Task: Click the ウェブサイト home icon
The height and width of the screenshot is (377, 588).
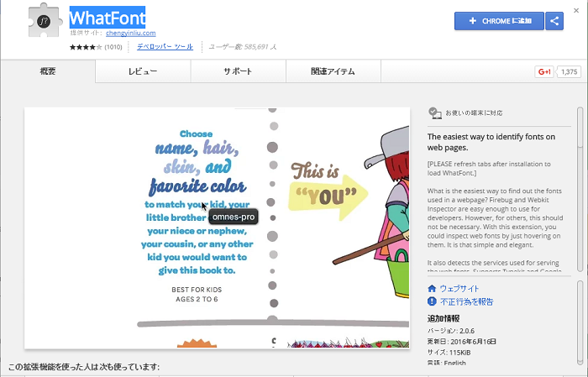Action: pos(432,288)
